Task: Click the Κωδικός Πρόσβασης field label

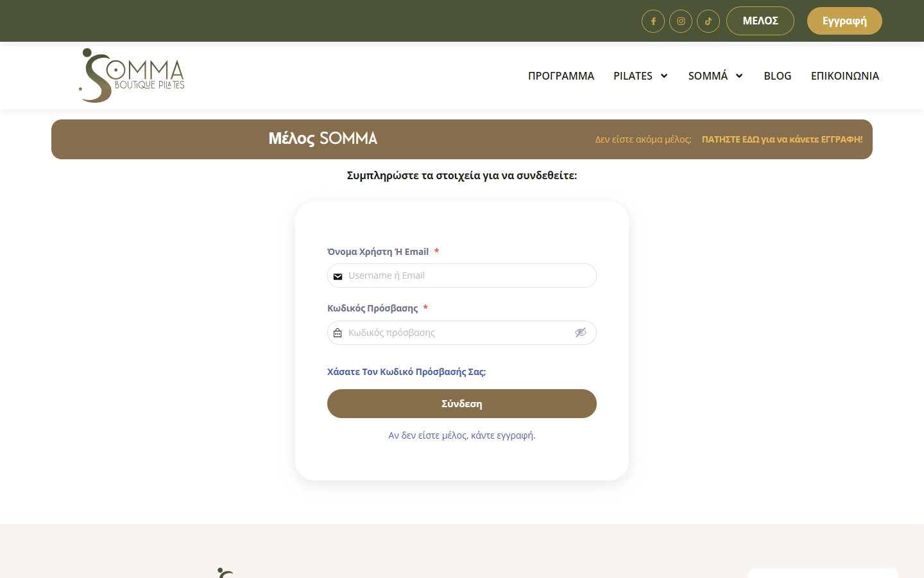Action: [x=373, y=308]
